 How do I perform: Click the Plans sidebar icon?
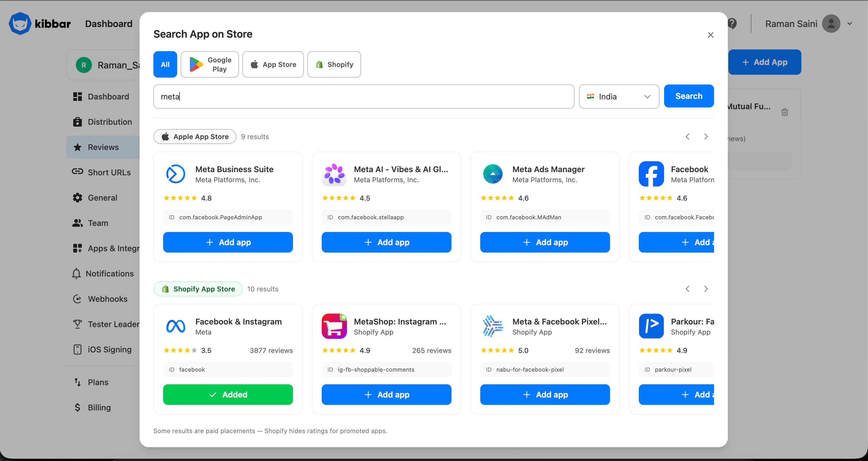[x=78, y=382]
